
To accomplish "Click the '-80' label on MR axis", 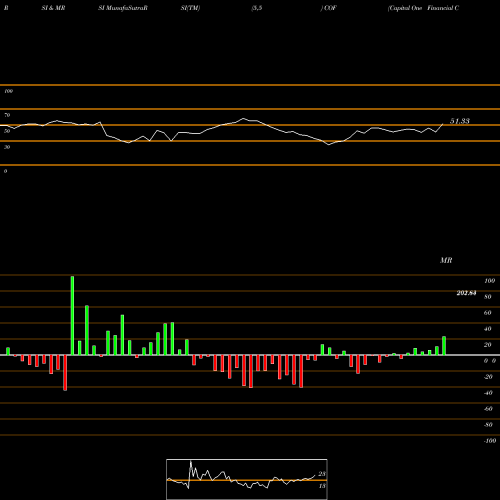I will [x=488, y=425].
